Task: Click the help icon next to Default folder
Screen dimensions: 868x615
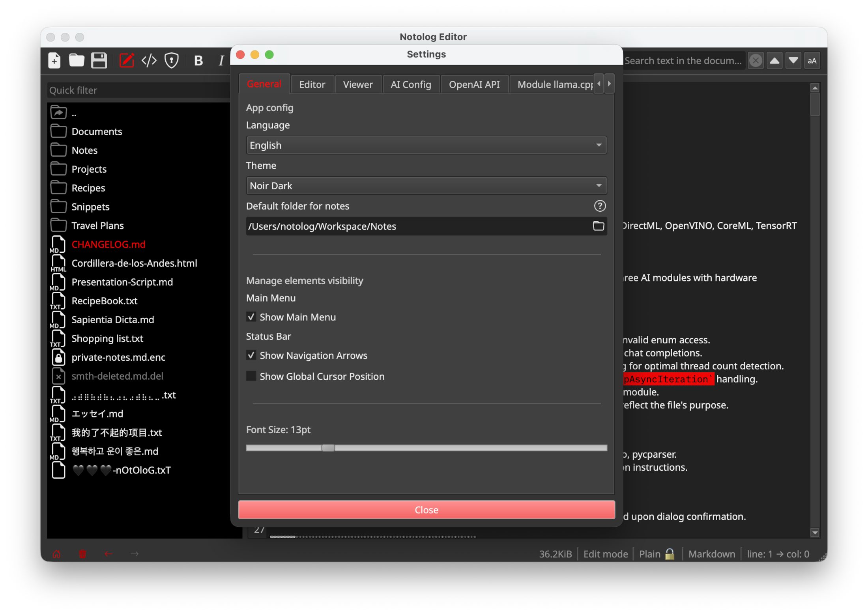Action: coord(599,206)
